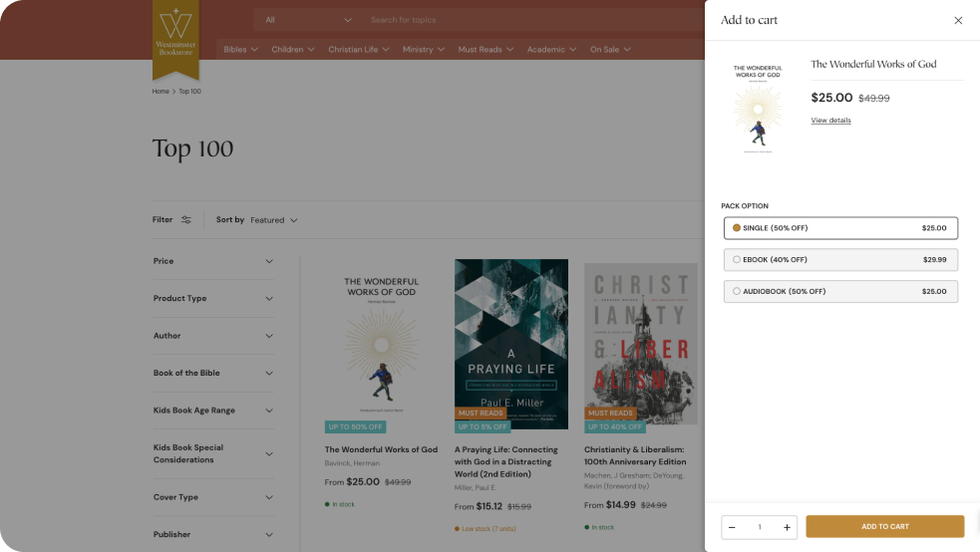Expand the Kids Book Age Range filter
Image resolution: width=980 pixels, height=552 pixels.
click(213, 411)
